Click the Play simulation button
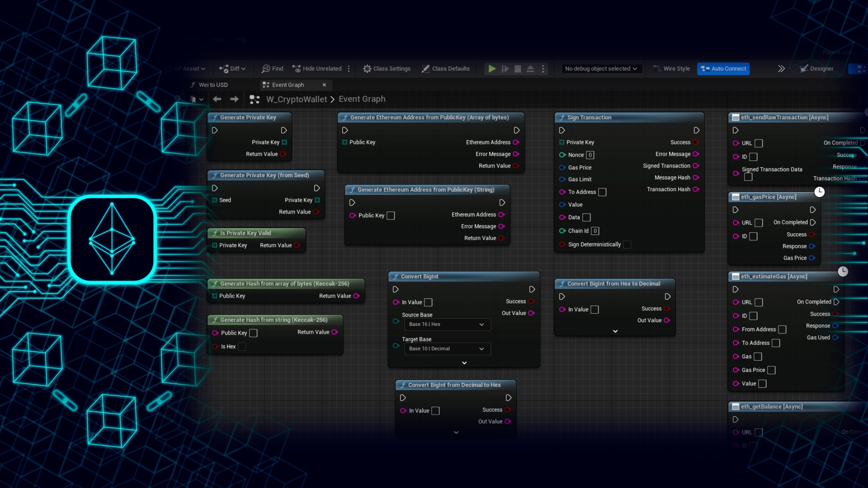 click(x=492, y=69)
